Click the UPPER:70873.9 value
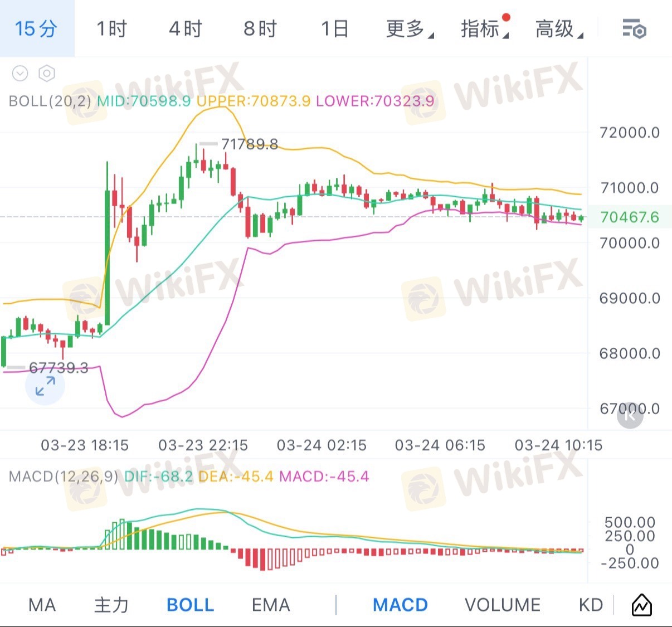This screenshot has height=627, width=672. [254, 101]
